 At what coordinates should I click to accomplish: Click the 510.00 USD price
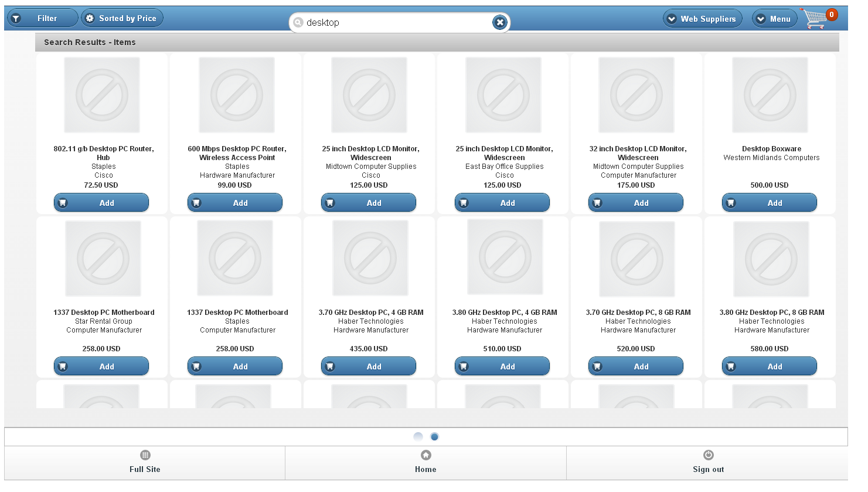coord(502,349)
